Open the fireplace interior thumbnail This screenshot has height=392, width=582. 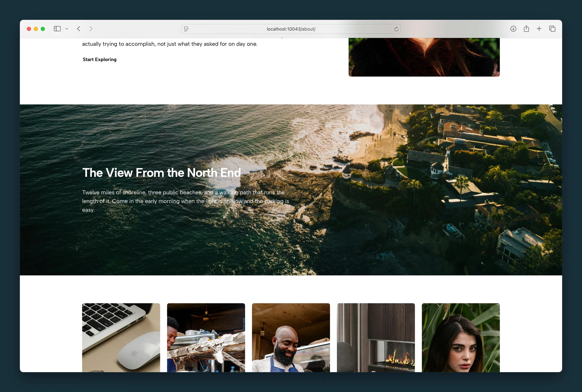[376, 337]
